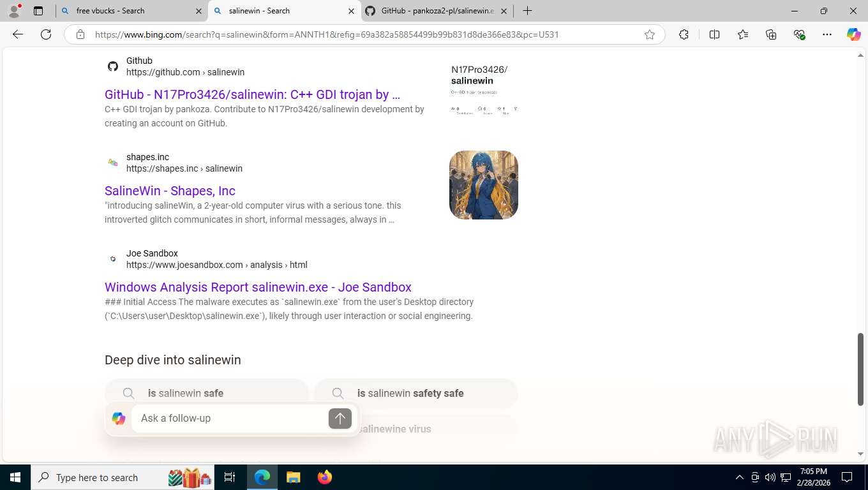Toggle split screen view
Image resolution: width=868 pixels, height=490 pixels.
[x=714, y=34]
